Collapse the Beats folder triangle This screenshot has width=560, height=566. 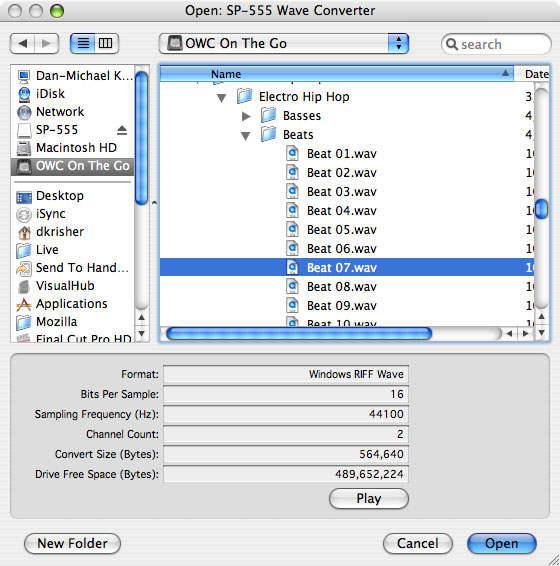click(x=246, y=136)
